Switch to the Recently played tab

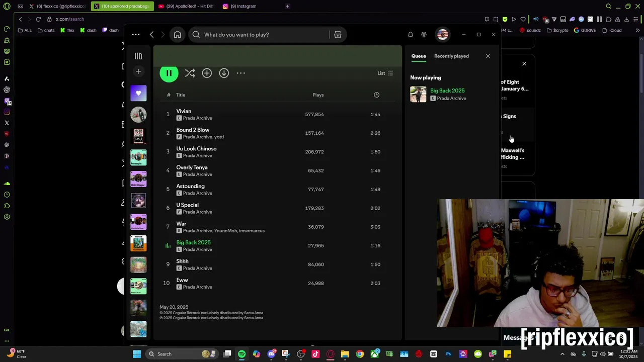click(451, 56)
